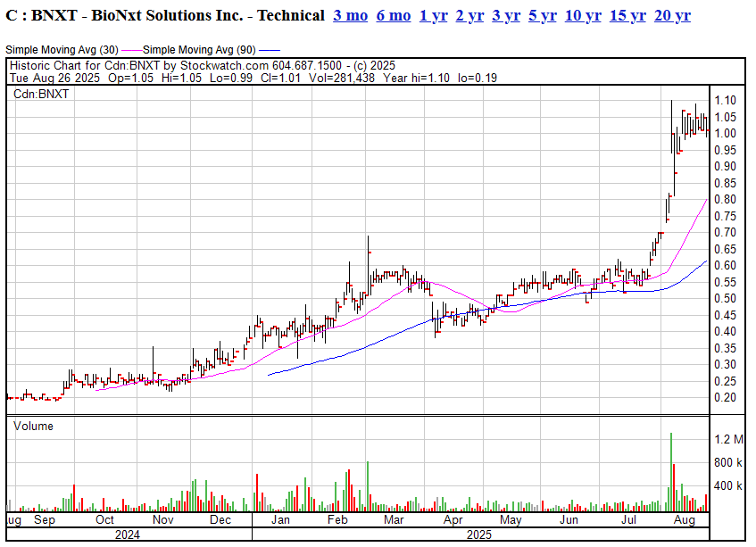Click the Feb month label on the time axis
The image size is (756, 547).
coord(337,520)
